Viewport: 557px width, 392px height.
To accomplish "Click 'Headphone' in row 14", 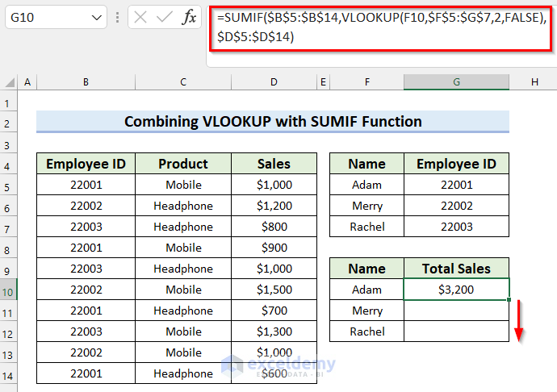I will point(183,373).
